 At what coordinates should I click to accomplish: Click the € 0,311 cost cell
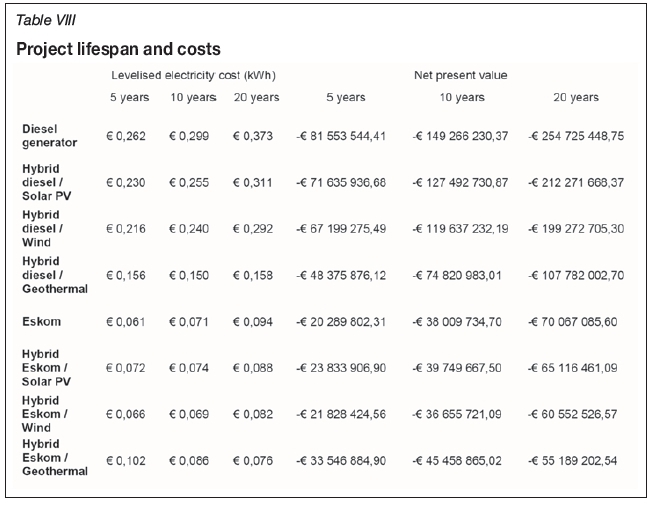click(256, 182)
